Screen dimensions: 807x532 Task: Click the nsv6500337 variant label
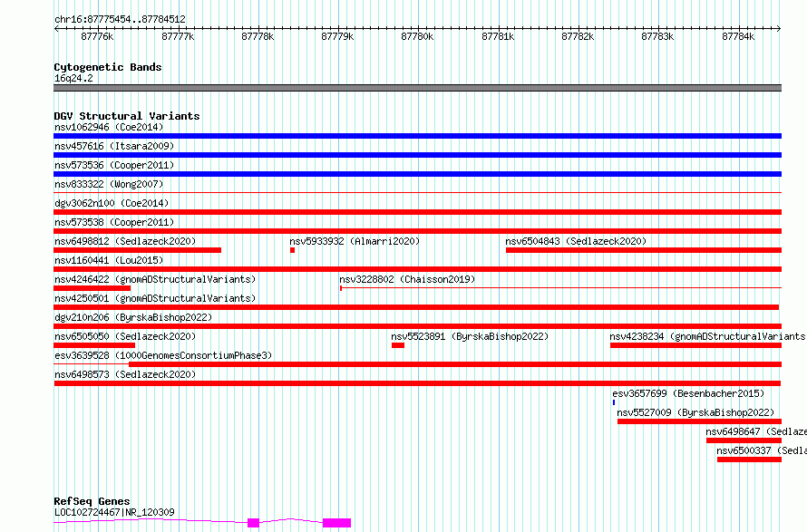coord(761,450)
